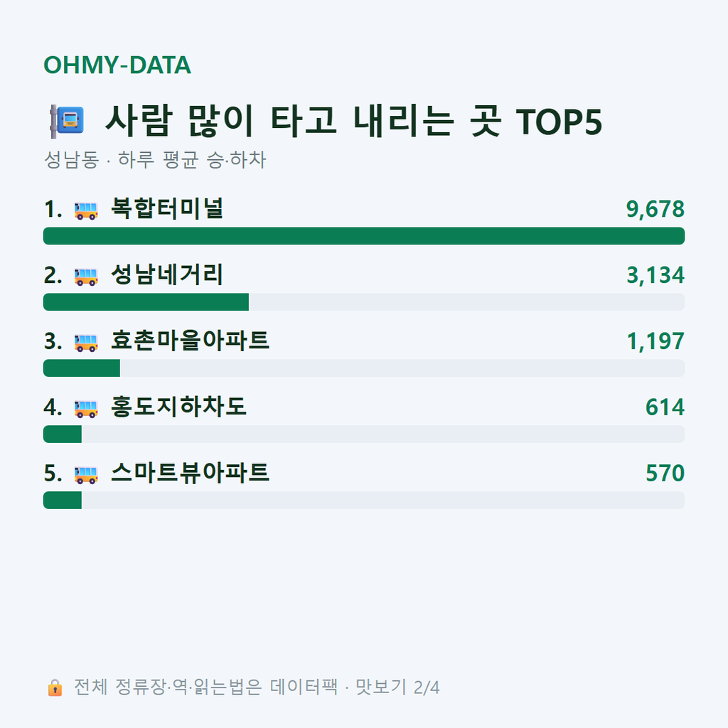Click the 3,134 ridership value
The height and width of the screenshot is (728, 728).
[655, 275]
